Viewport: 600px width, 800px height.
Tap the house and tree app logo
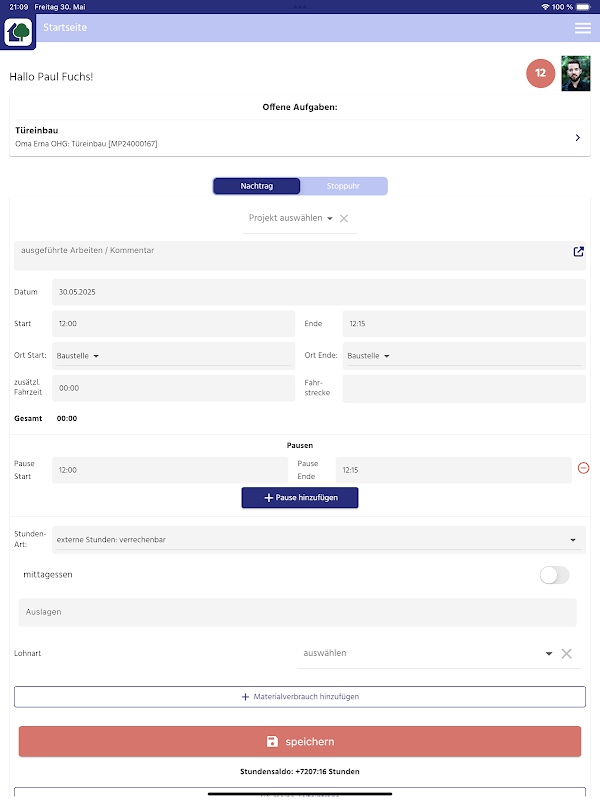[x=20, y=32]
